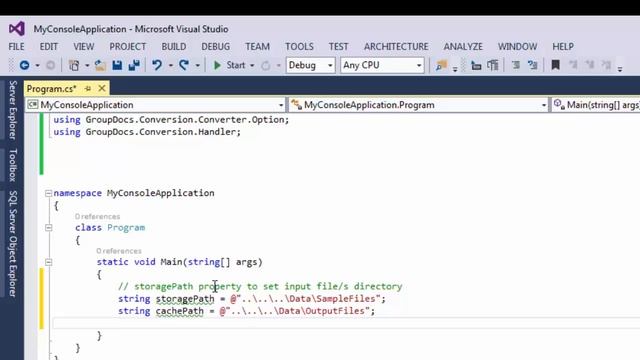Open the PROJECT menu
Viewport: 640px width, 360px height.
click(128, 47)
